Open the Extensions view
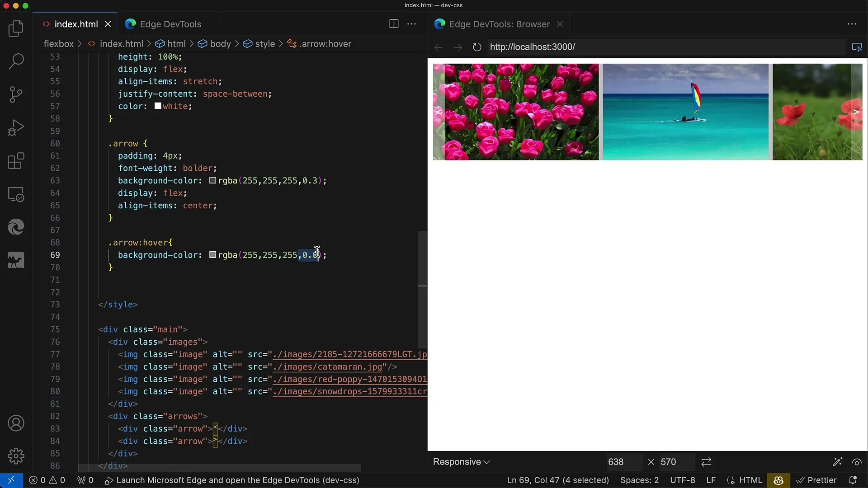This screenshot has height=488, width=868. [x=16, y=161]
